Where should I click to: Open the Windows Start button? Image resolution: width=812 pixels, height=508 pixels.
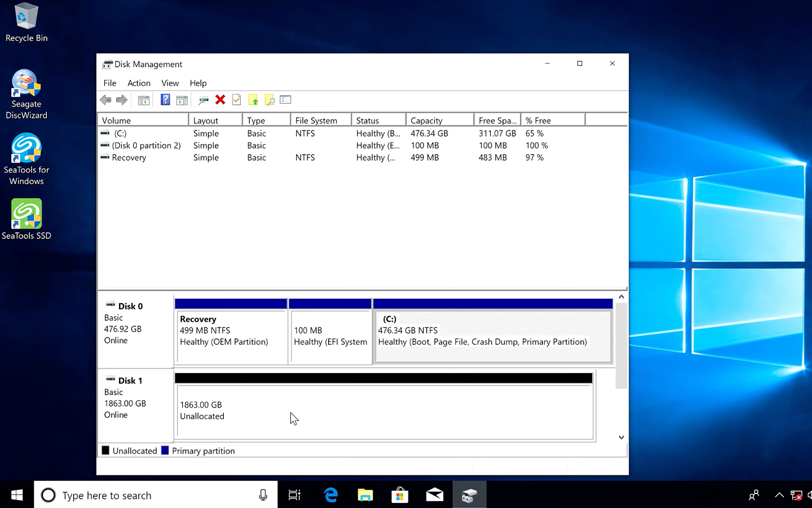click(x=17, y=495)
